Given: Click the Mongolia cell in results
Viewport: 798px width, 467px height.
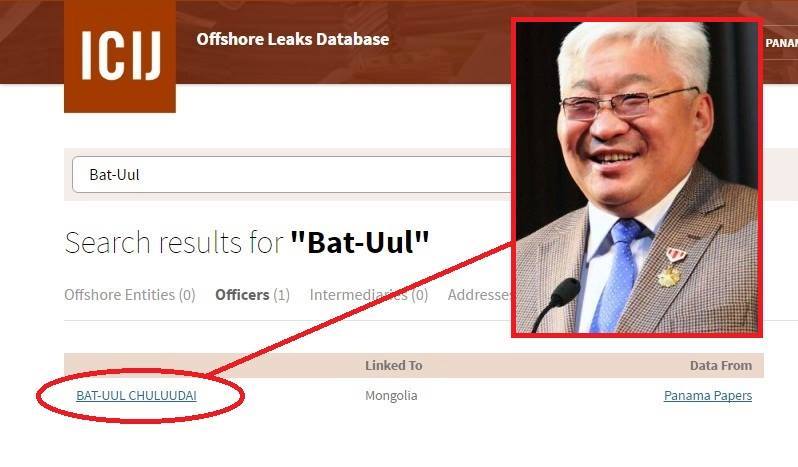Looking at the screenshot, I should (391, 395).
